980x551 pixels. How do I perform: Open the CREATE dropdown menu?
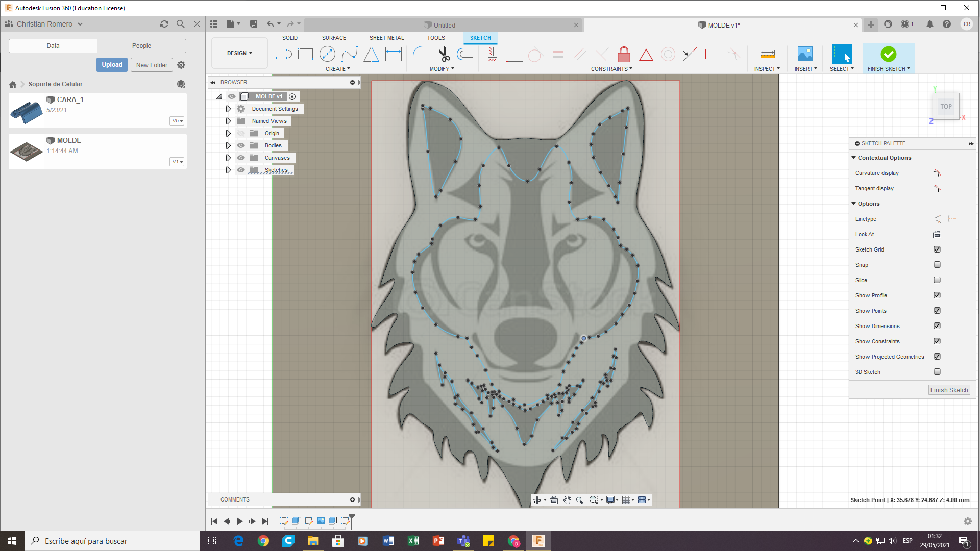coord(338,69)
